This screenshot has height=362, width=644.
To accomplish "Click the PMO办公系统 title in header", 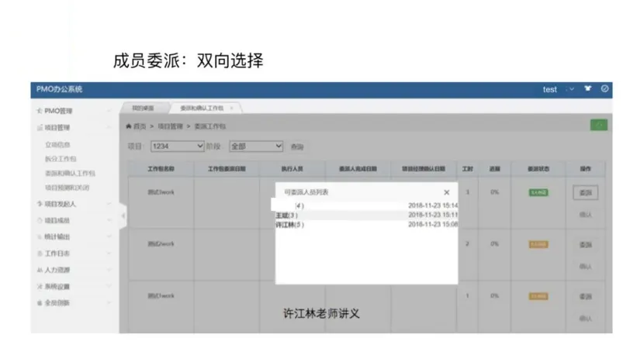I will pyautogui.click(x=59, y=89).
